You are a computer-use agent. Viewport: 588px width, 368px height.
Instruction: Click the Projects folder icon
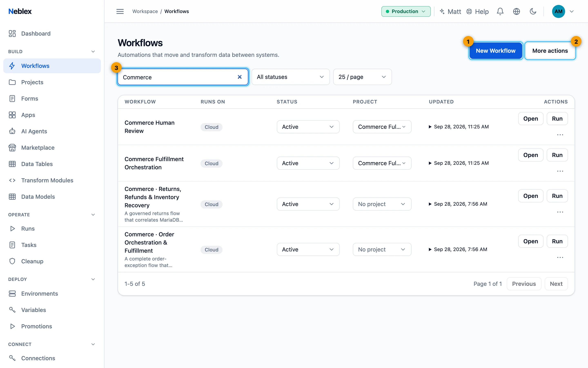click(x=12, y=82)
